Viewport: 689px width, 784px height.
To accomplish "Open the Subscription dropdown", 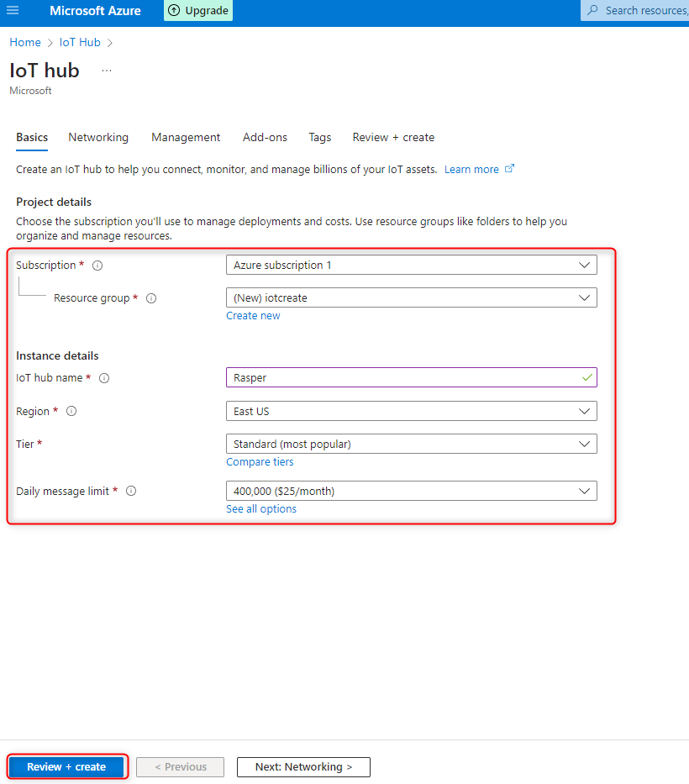I will point(412,265).
